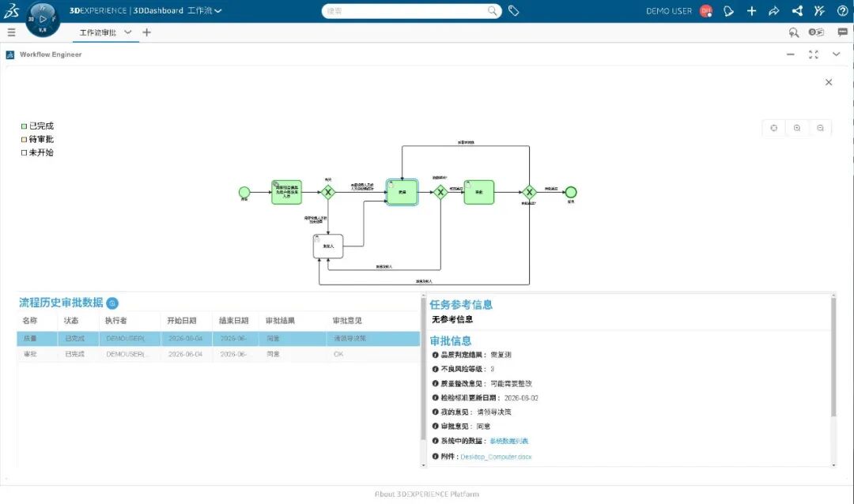Click the magnifier icon in the search box
Image resolution: width=854 pixels, height=504 pixels.
[493, 11]
